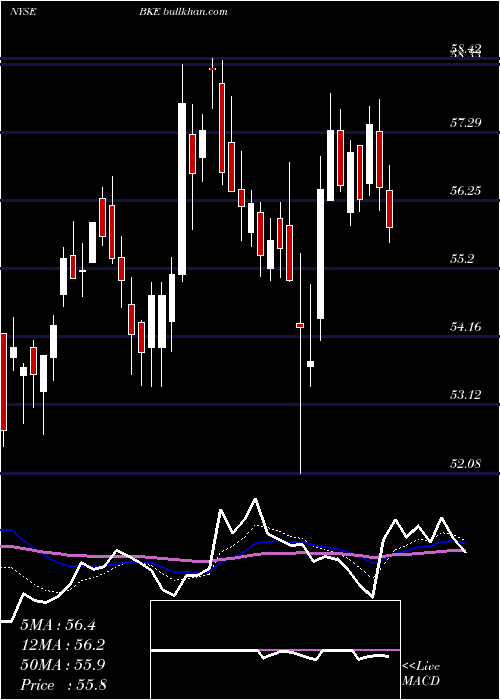Click the Price : 55.8 readout
This screenshot has width=500, height=700.
coord(63,685)
